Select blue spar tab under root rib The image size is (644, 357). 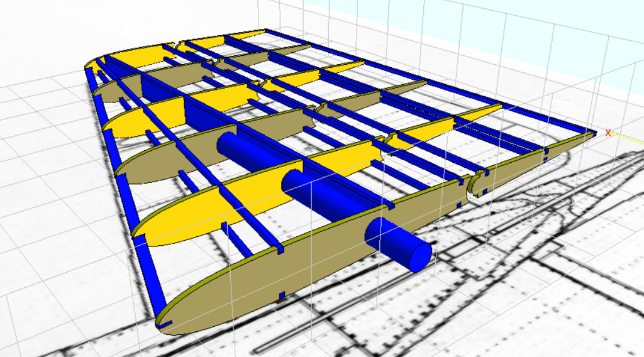(282, 295)
